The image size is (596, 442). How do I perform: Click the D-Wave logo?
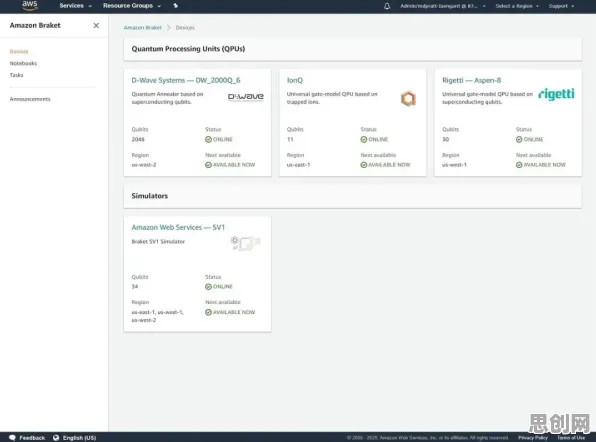246,97
